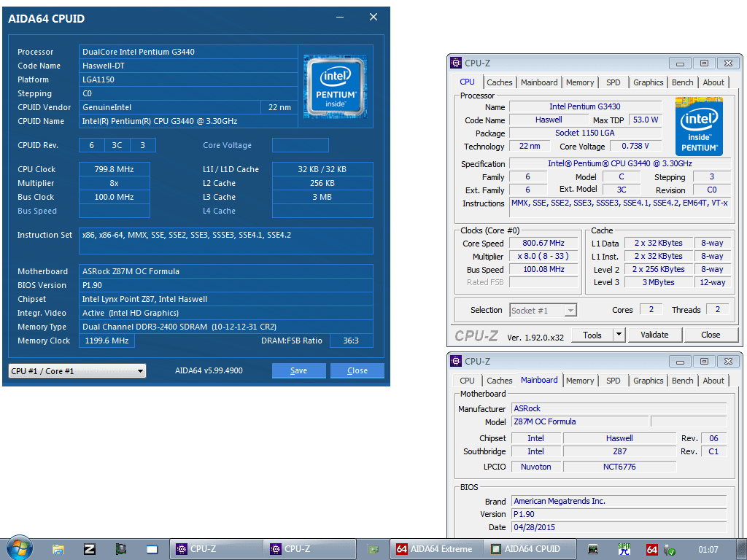The image size is (747, 560).
Task: Open the Super PI tray icon
Action: 624,550
